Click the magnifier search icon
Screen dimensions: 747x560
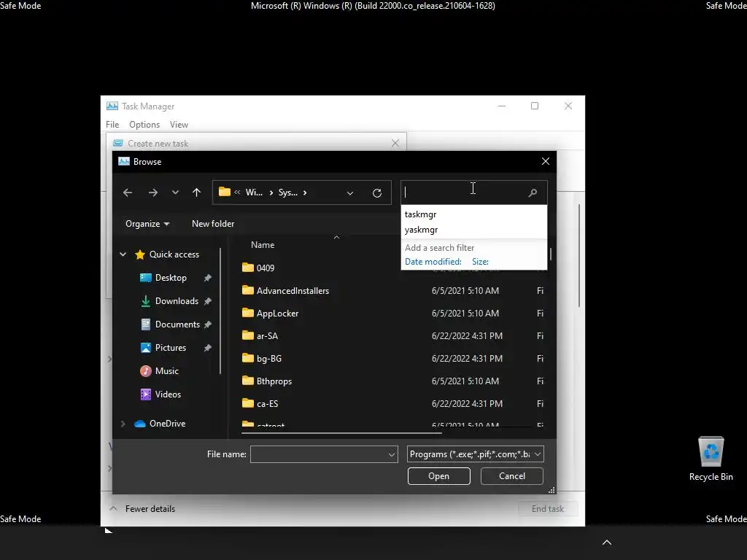point(533,192)
